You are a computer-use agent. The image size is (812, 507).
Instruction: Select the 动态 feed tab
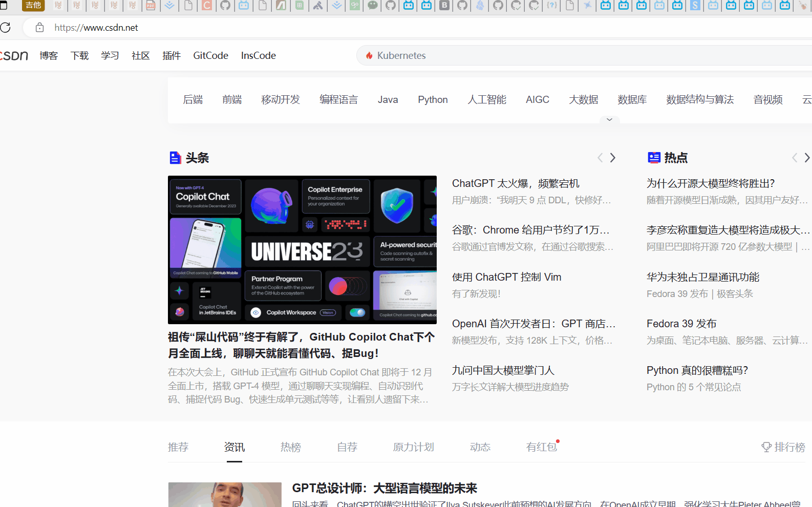[x=480, y=447]
